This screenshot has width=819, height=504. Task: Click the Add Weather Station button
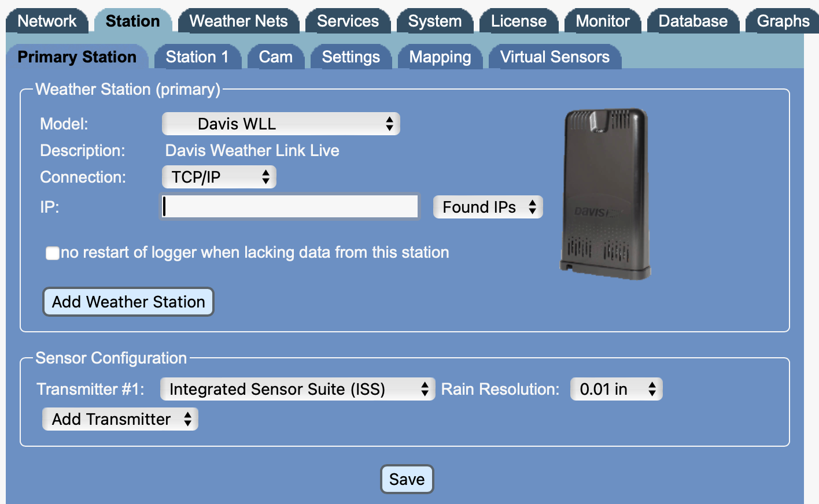click(x=128, y=302)
